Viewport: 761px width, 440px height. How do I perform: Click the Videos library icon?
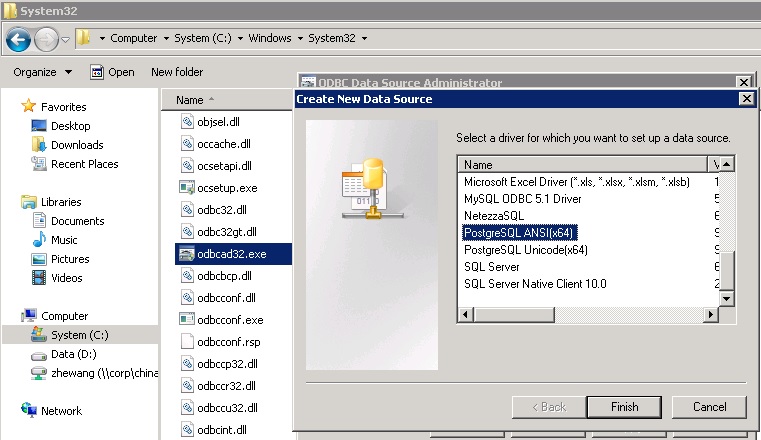[x=39, y=277]
